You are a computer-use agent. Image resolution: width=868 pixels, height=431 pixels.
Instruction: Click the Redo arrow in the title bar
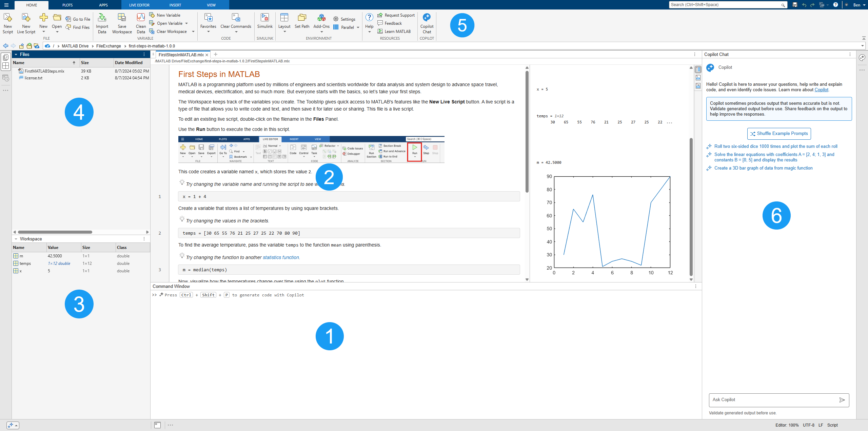tap(812, 5)
